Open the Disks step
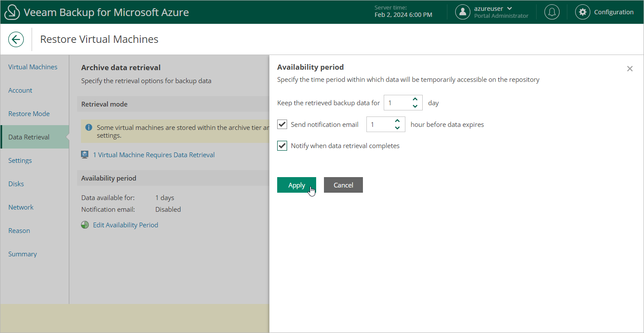 tap(16, 184)
